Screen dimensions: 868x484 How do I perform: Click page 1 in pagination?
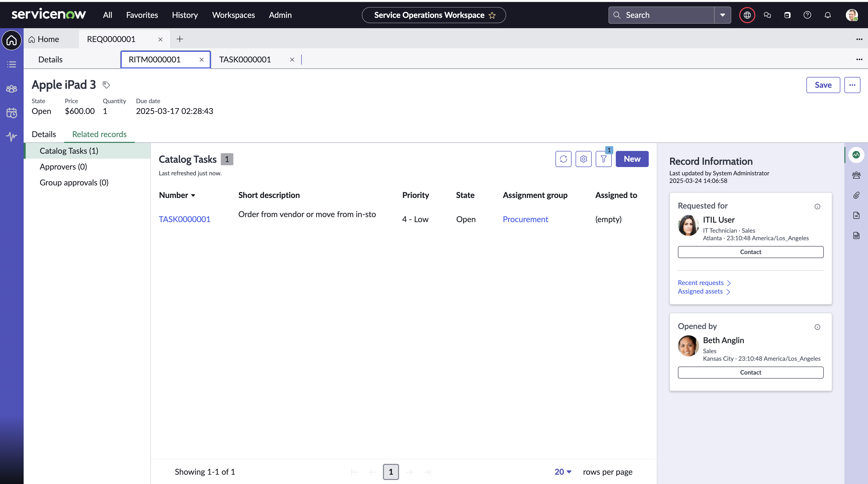pyautogui.click(x=390, y=472)
